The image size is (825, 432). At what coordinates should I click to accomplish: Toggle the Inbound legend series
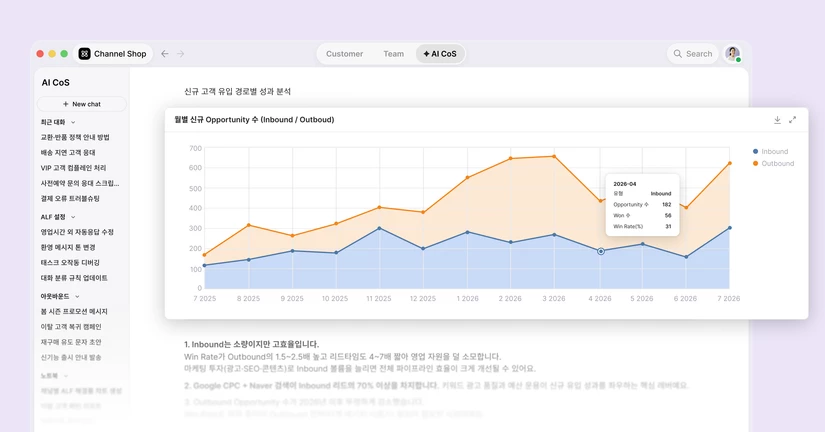pos(770,152)
